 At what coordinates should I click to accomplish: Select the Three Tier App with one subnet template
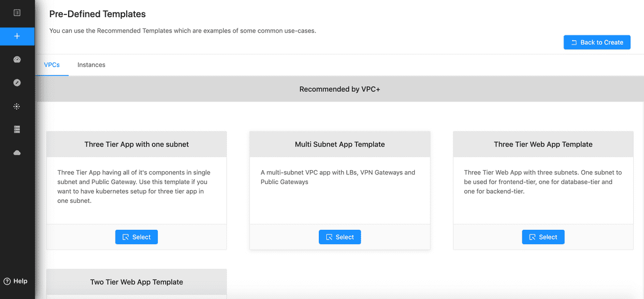pyautogui.click(x=136, y=237)
